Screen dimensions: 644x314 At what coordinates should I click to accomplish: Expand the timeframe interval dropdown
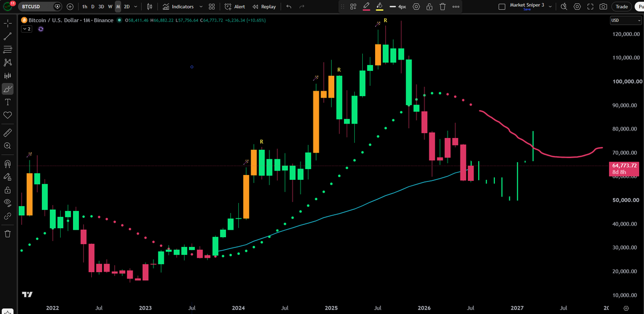coord(136,6)
